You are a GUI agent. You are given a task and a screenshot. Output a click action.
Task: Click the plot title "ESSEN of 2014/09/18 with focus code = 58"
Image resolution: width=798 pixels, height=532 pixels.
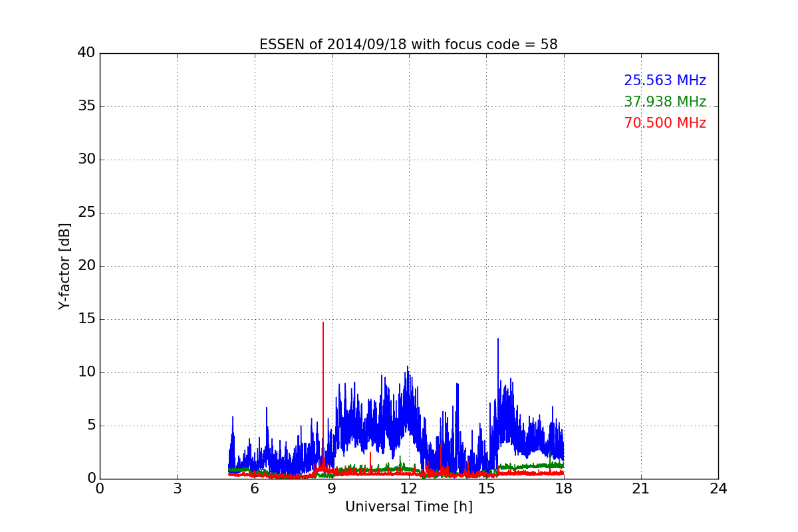(408, 45)
